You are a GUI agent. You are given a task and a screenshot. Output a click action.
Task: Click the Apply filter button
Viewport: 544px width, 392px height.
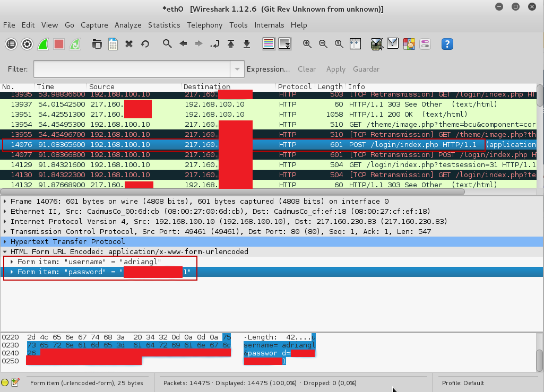coord(336,69)
